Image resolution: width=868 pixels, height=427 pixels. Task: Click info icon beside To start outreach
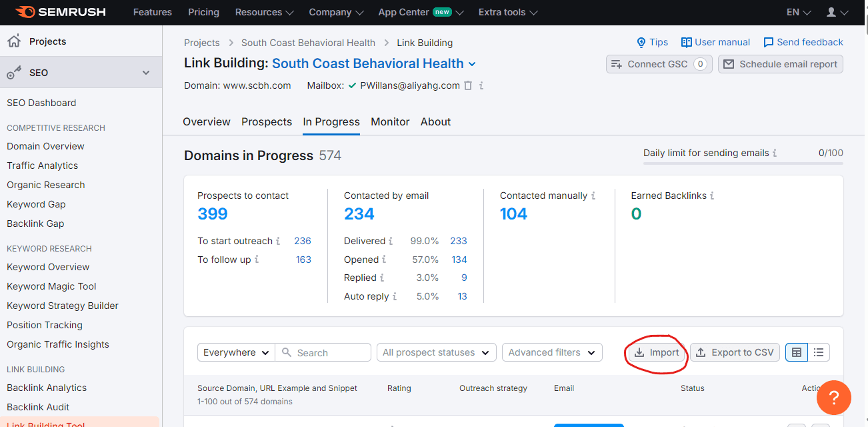pos(278,241)
